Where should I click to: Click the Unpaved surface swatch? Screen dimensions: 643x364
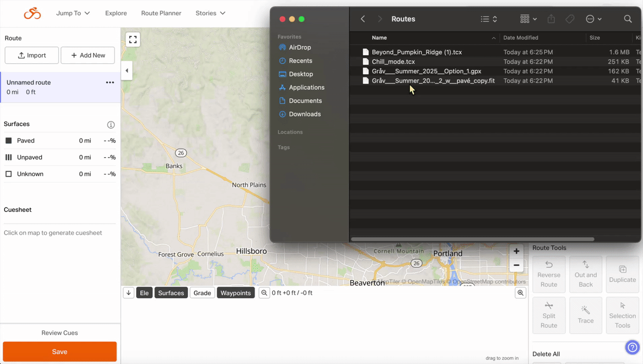(9, 157)
